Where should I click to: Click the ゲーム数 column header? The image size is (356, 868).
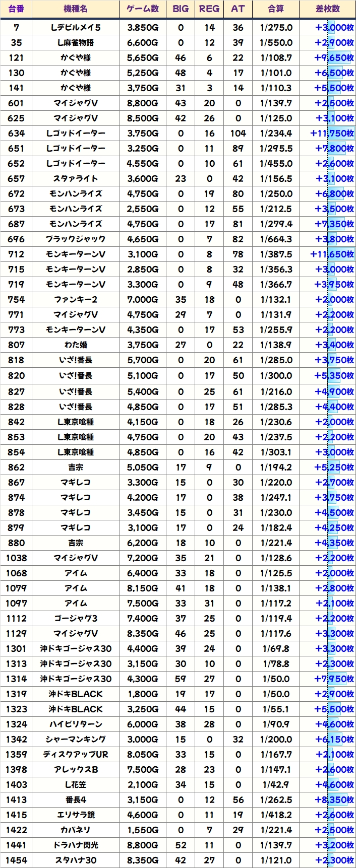click(143, 9)
